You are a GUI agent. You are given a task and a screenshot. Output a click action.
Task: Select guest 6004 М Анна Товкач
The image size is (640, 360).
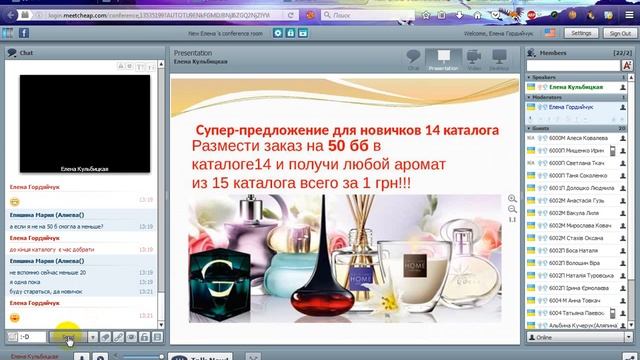click(576, 300)
